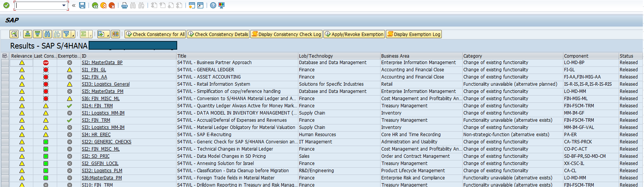Click the Check Consistency for All button
Image resolution: width=644 pixels, height=187 pixels.
155,34
